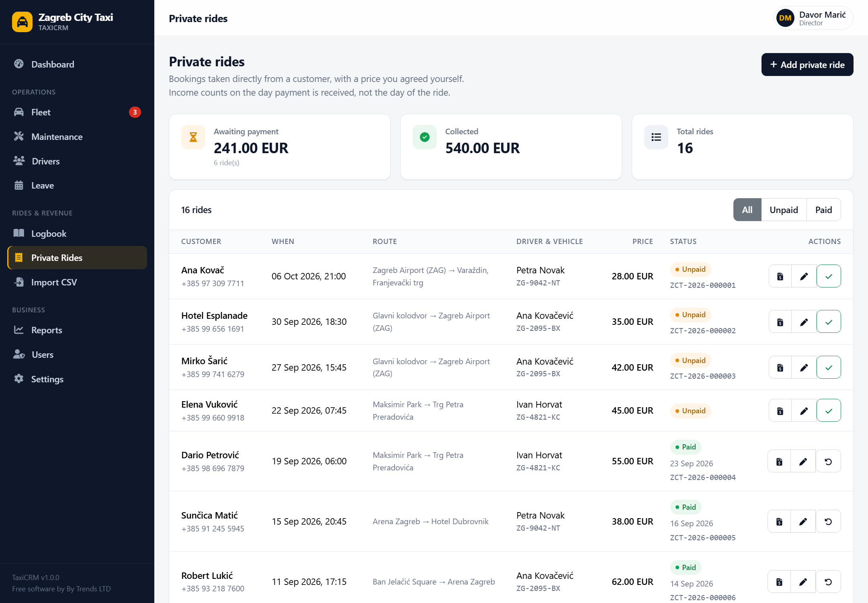
Task: Edit the Hotel Esplanade ride
Action: [804, 322]
